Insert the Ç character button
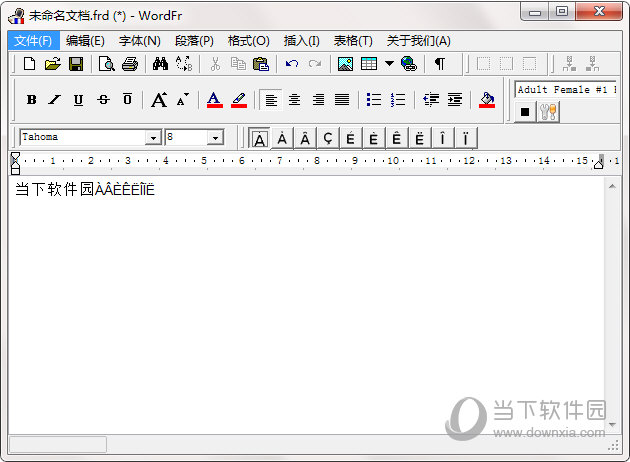The height and width of the screenshot is (462, 630). [x=328, y=138]
